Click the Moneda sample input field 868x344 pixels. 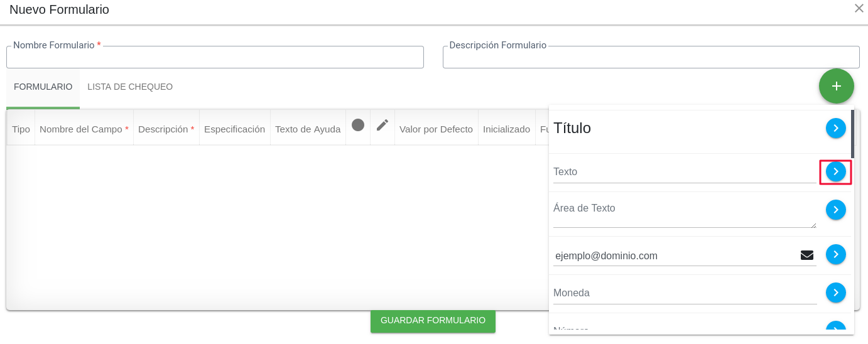(684, 293)
